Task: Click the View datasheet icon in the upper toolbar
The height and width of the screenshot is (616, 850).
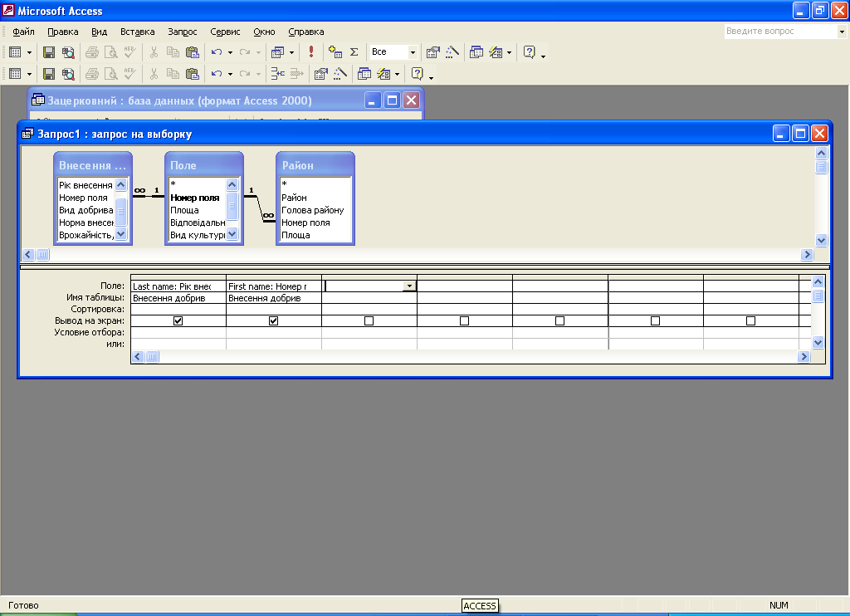Action: point(15,52)
